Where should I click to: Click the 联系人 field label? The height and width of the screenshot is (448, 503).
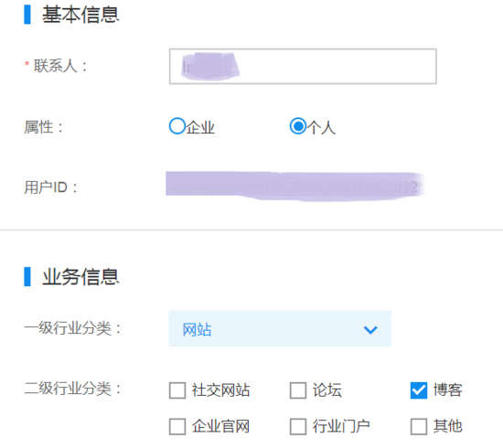click(x=56, y=66)
